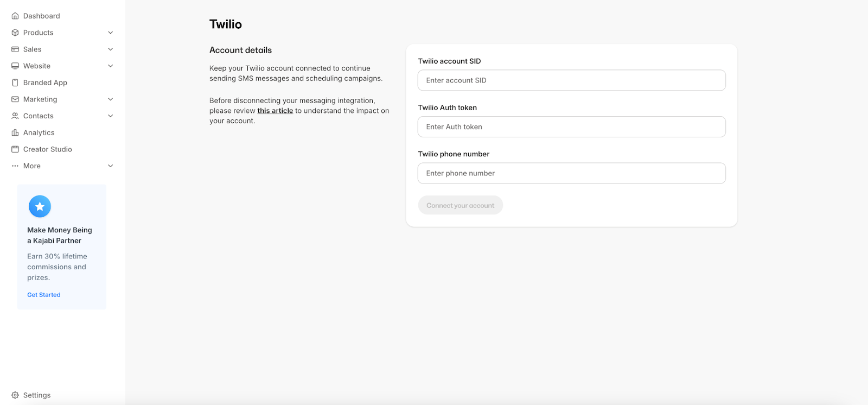
Task: Open the 'this article' link
Action: tap(275, 111)
